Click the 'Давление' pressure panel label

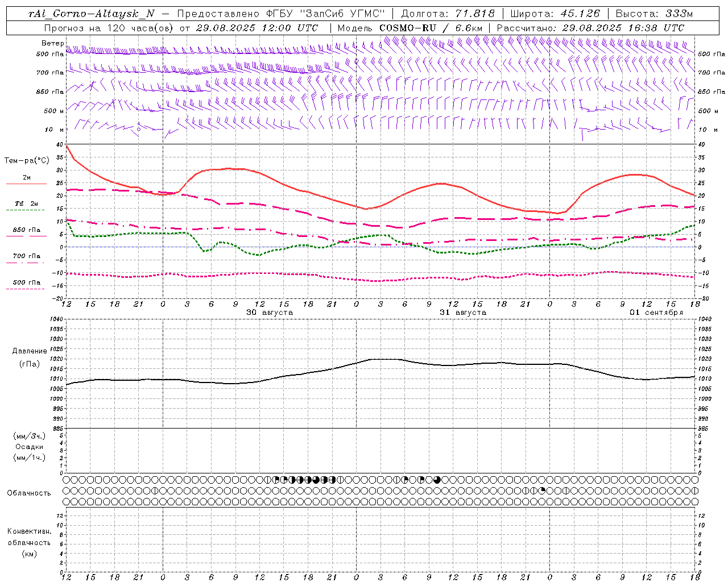[30, 351]
